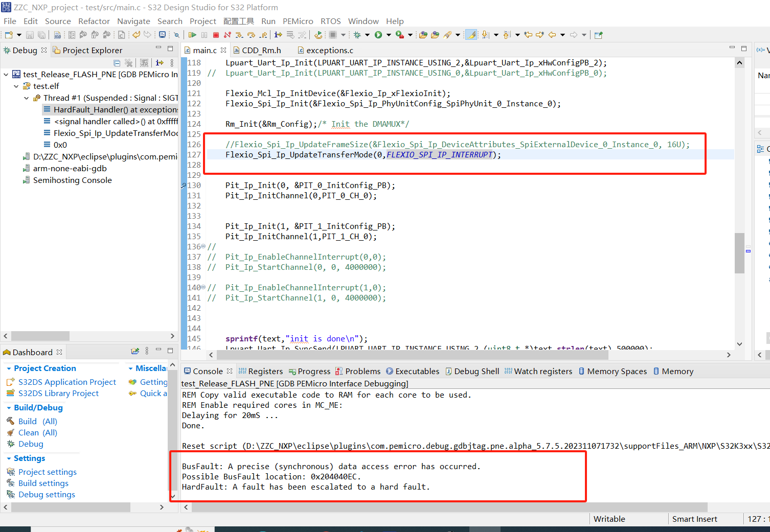770x532 pixels.
Task: Step Over the current line
Action: point(251,34)
